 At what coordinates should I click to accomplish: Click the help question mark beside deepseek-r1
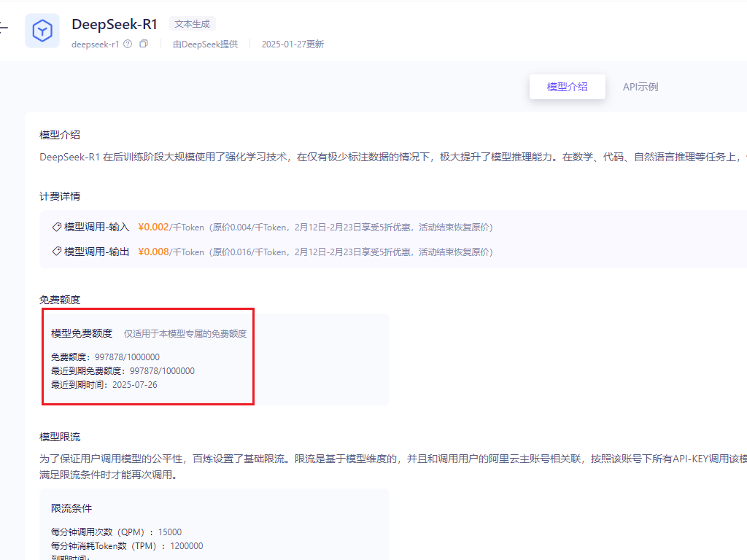click(128, 44)
